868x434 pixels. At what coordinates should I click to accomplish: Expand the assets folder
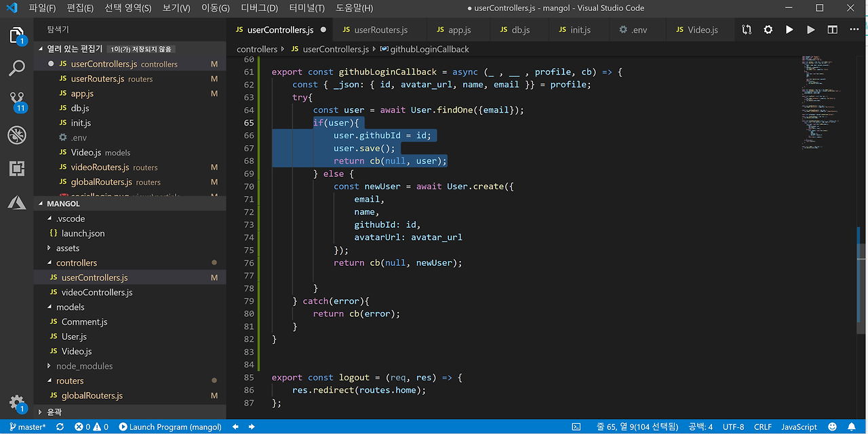[x=130, y=248]
